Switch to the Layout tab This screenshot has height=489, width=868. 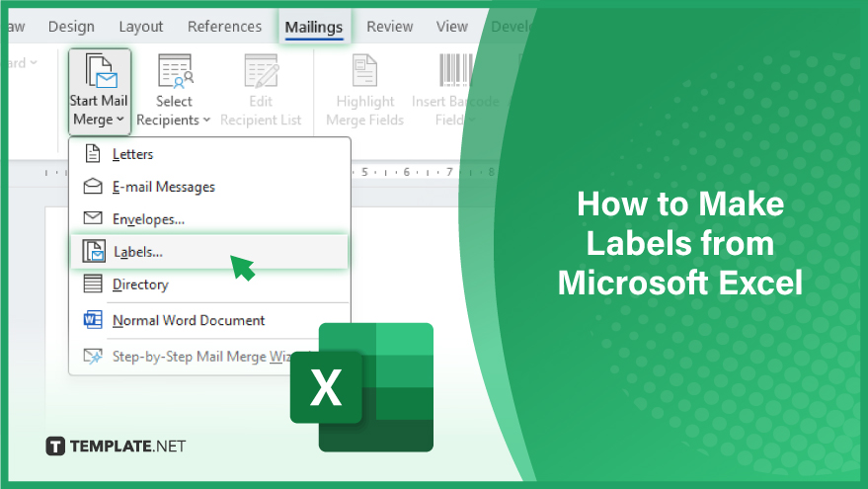click(140, 27)
